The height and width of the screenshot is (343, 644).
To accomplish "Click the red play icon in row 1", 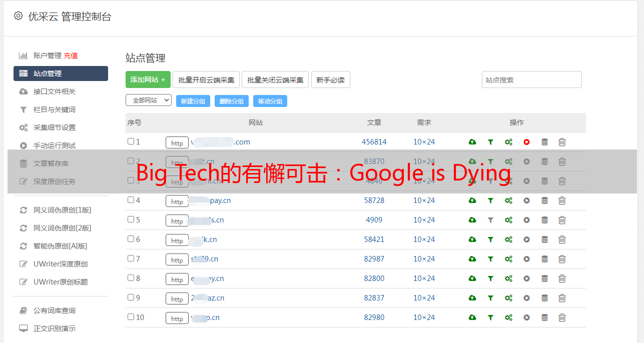I will pyautogui.click(x=526, y=142).
